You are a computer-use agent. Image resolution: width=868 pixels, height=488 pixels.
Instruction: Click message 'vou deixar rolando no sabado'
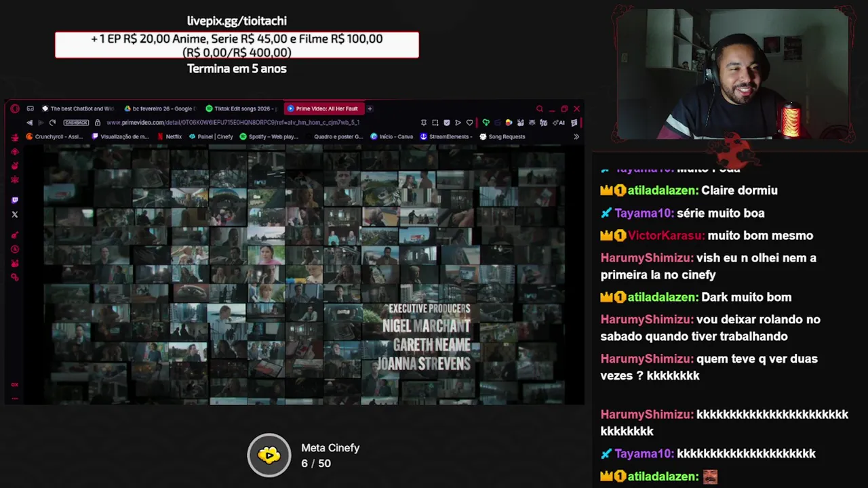pyautogui.click(x=711, y=327)
